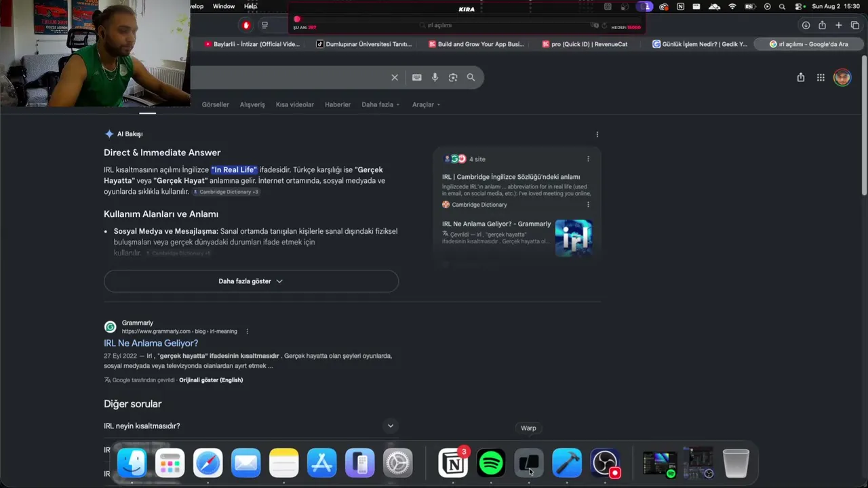Start a voice search with the microphone
The image size is (868, 488).
(x=435, y=77)
